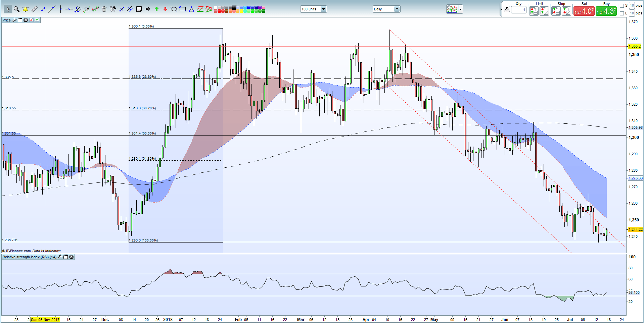
Task: Choose the regression line tool
Action: click(95, 9)
